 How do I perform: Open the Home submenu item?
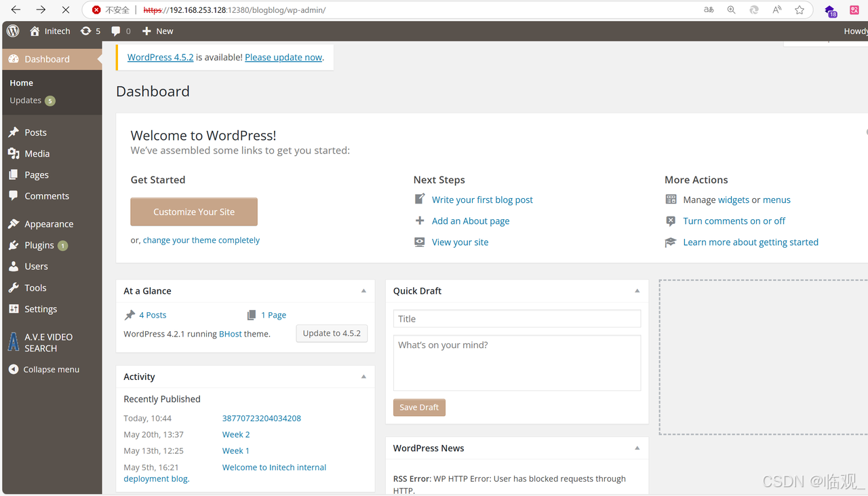[22, 83]
